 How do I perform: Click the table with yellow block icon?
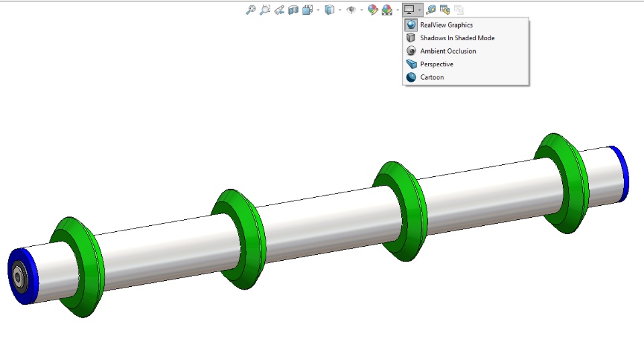445,10
